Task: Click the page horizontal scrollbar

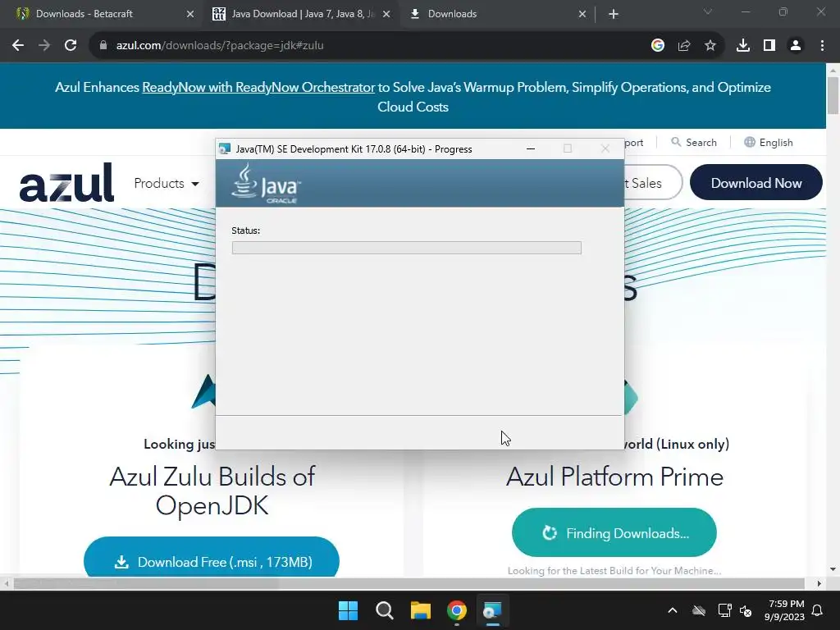Action: (x=409, y=583)
